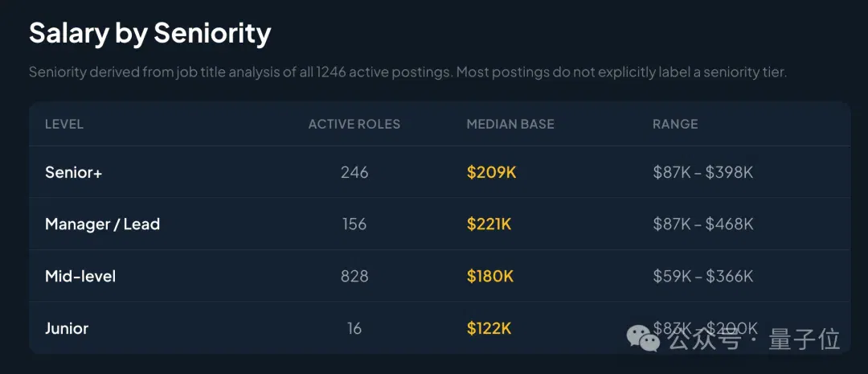Click the 量子位 watermark text
This screenshot has height=374, width=868.
(x=805, y=339)
